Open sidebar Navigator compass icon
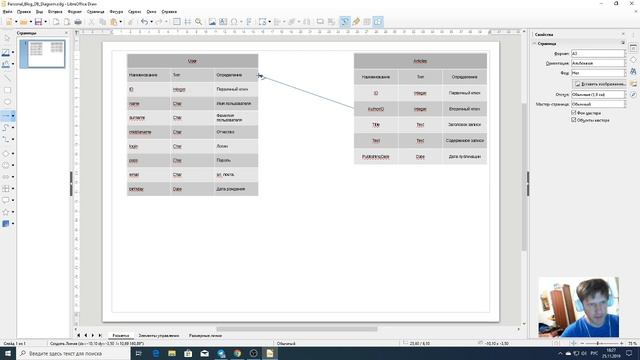 pyautogui.click(x=633, y=94)
